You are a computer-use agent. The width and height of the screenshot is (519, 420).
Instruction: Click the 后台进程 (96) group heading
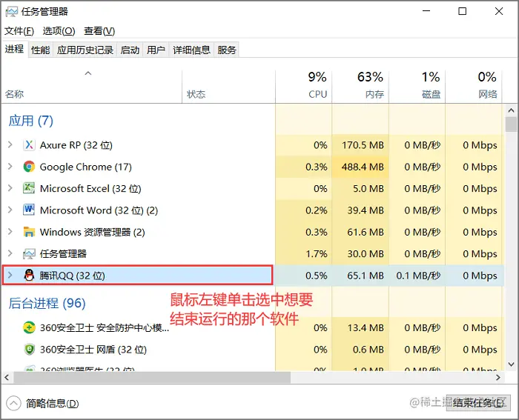[x=47, y=303]
